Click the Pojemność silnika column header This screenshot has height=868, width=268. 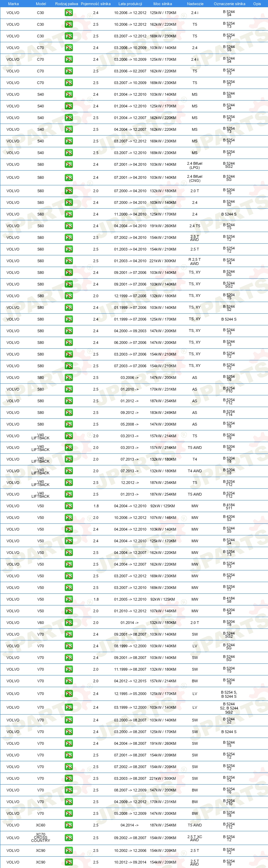pyautogui.click(x=96, y=4)
